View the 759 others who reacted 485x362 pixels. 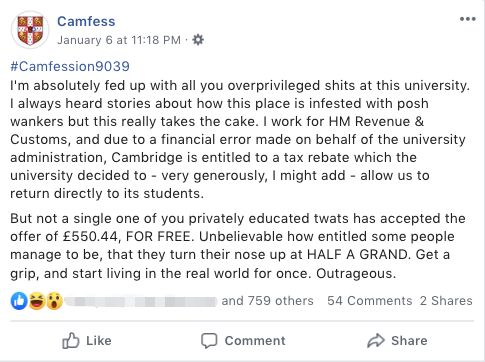point(268,301)
